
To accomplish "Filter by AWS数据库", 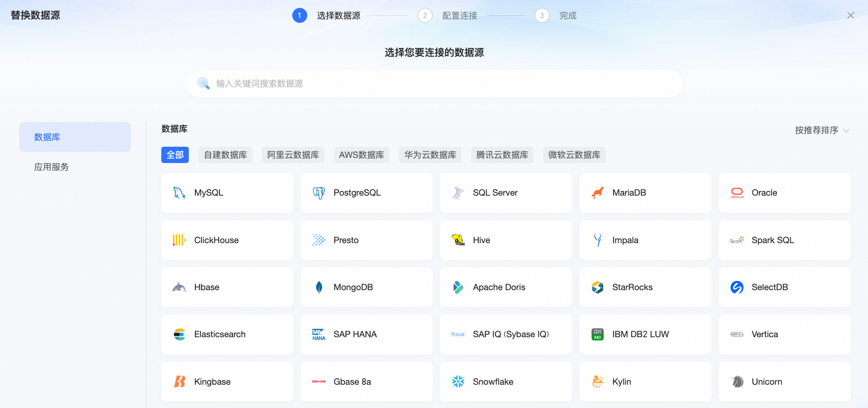I will pos(362,155).
